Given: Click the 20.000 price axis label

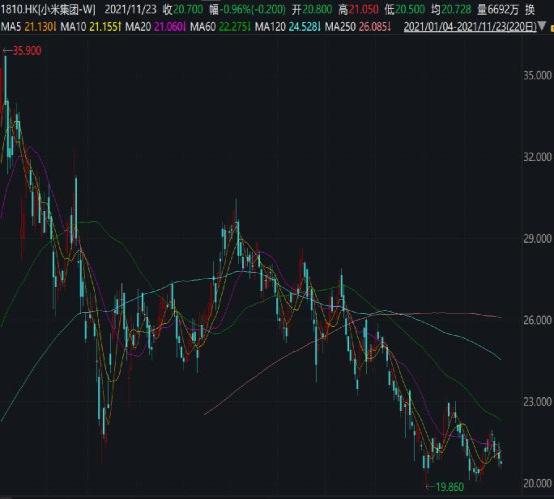Looking at the screenshot, I should [x=537, y=483].
